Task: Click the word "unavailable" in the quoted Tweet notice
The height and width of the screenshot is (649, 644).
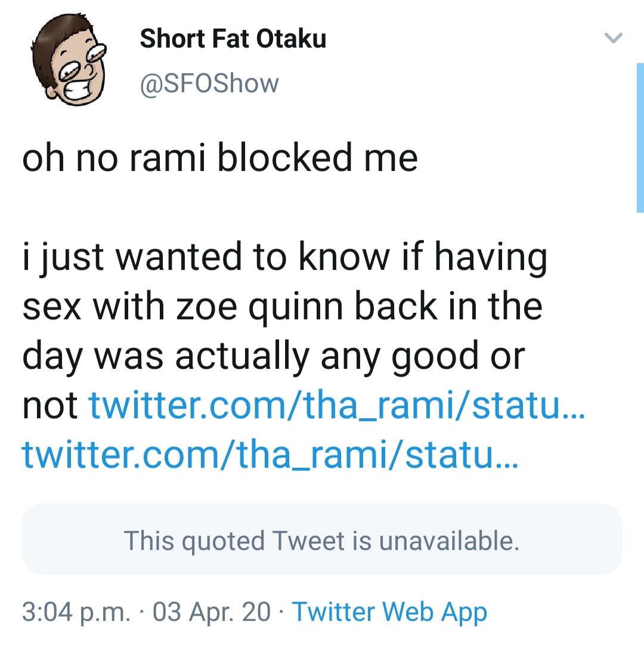Action: click(448, 541)
